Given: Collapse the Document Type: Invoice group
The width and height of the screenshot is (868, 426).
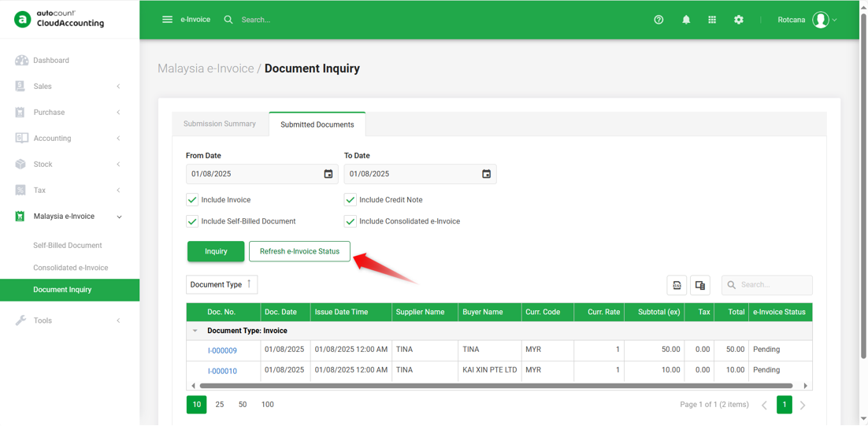Looking at the screenshot, I should [x=195, y=331].
